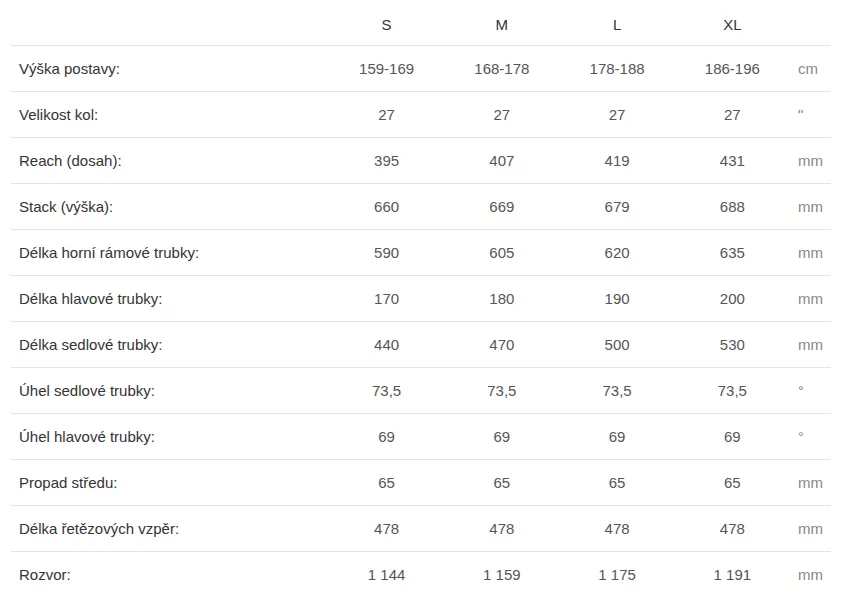Click the S size column header
This screenshot has height=591, width=842.
pyautogui.click(x=386, y=25)
